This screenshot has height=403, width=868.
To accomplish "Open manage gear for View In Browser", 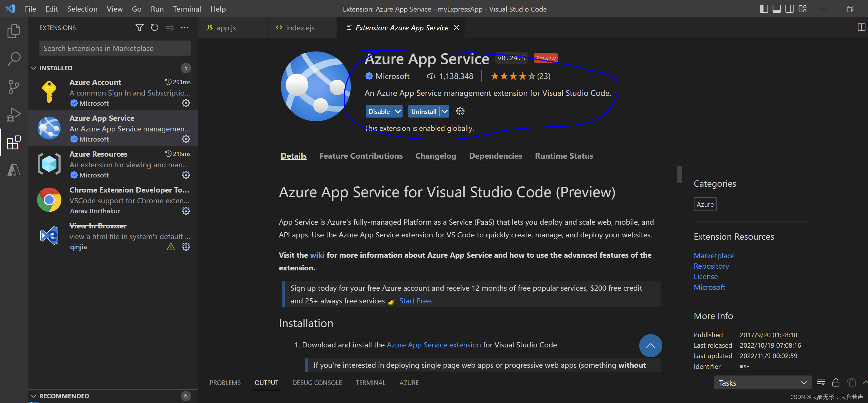I will [x=186, y=247].
